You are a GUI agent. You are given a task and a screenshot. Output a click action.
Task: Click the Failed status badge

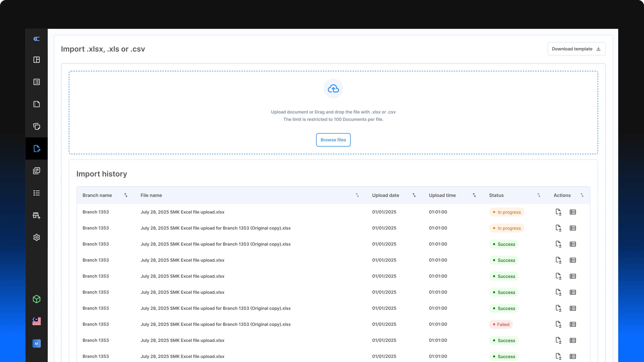coord(501,324)
